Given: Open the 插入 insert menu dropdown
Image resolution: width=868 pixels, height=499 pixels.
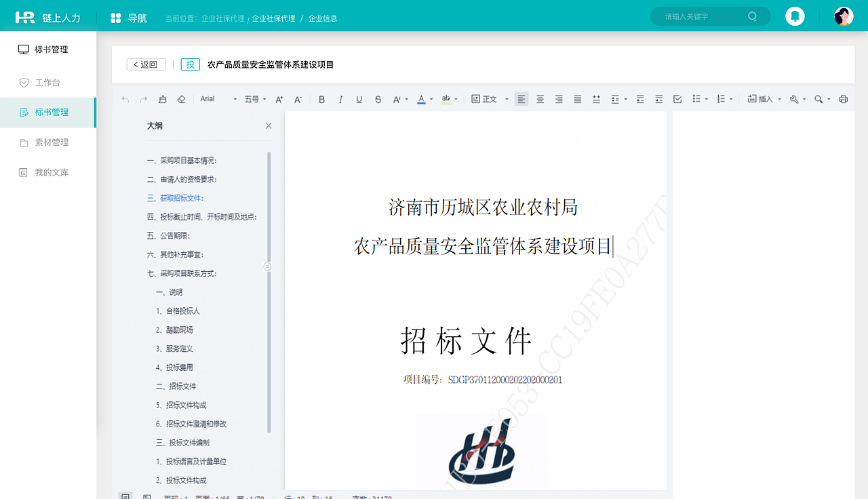Looking at the screenshot, I should (x=764, y=98).
